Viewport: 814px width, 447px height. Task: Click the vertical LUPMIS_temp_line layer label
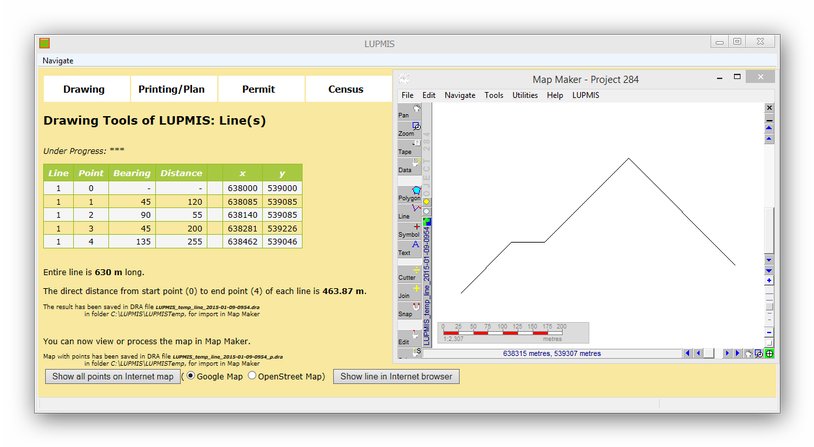[x=427, y=287]
